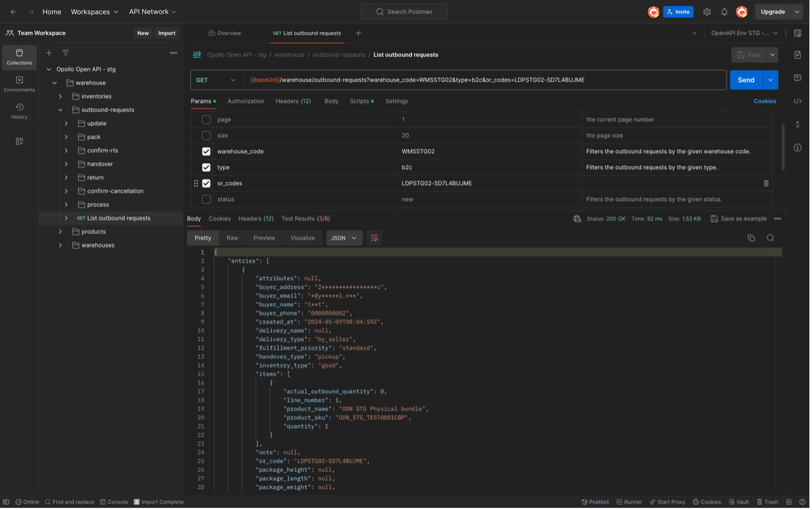The image size is (812, 510).
Task: Open Runner from the status bar
Action: pyautogui.click(x=632, y=503)
